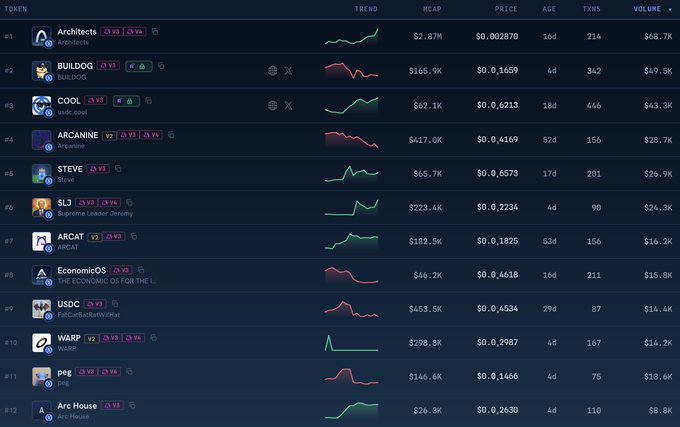Click the ARCAT token logo
This screenshot has width=680, height=427.
(42, 241)
